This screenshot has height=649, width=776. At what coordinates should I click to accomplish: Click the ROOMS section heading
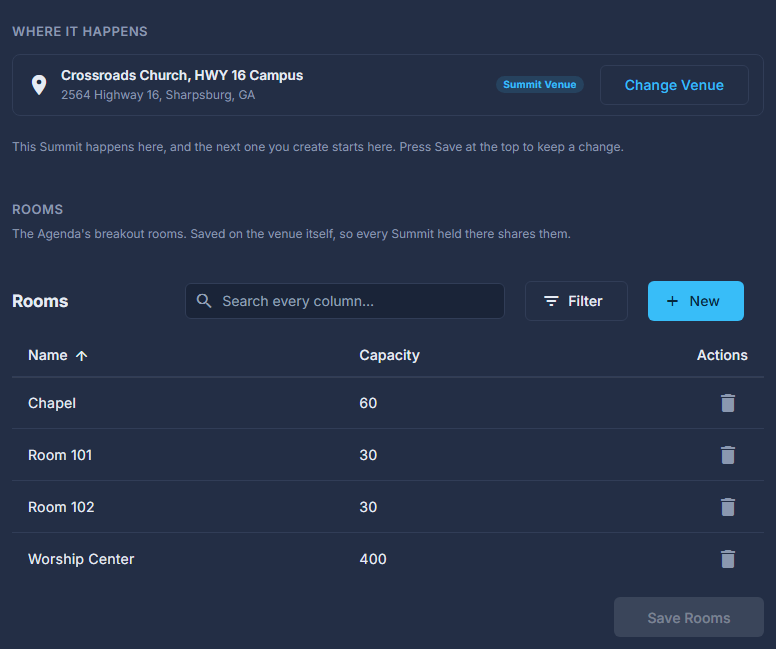(x=38, y=209)
